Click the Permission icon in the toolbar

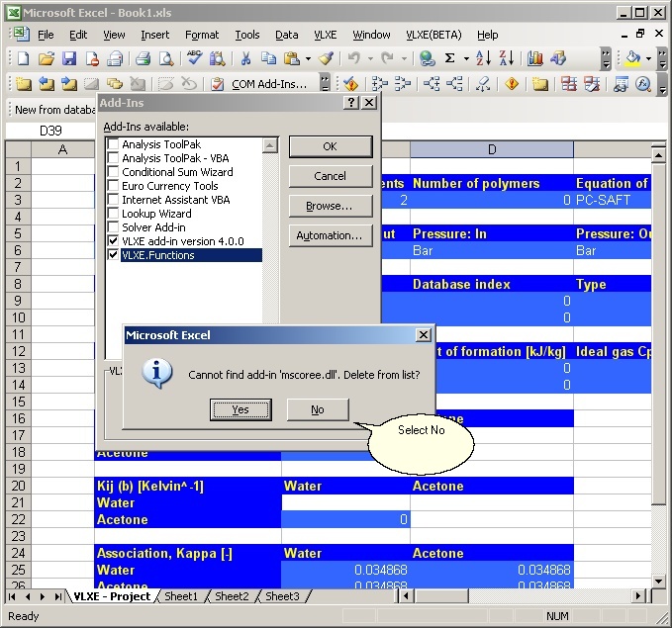(x=92, y=58)
